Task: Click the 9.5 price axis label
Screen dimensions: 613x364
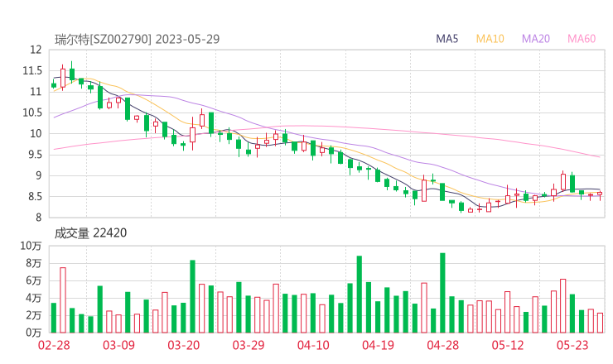Action: point(35,155)
